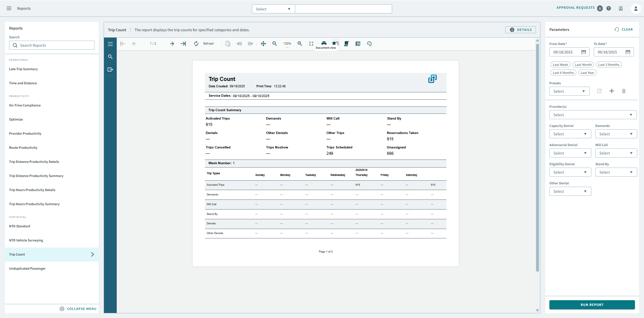The height and width of the screenshot is (318, 644).
Task: Open the viewer search panel icon
Action: [110, 57]
